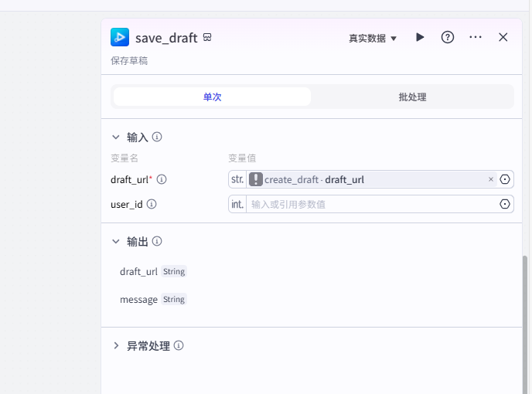This screenshot has width=532, height=394.
Task: Switch to the 批处理 tab
Action: pyautogui.click(x=412, y=97)
